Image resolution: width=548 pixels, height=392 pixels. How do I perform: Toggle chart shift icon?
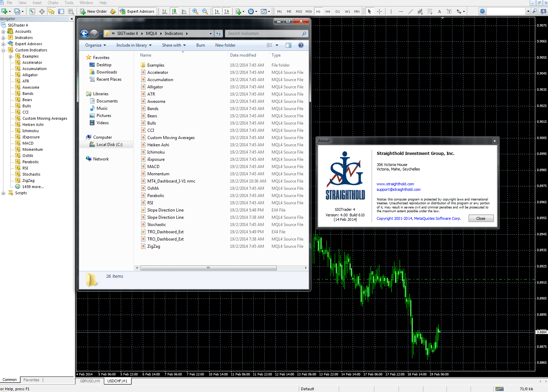pyautogui.click(x=227, y=11)
